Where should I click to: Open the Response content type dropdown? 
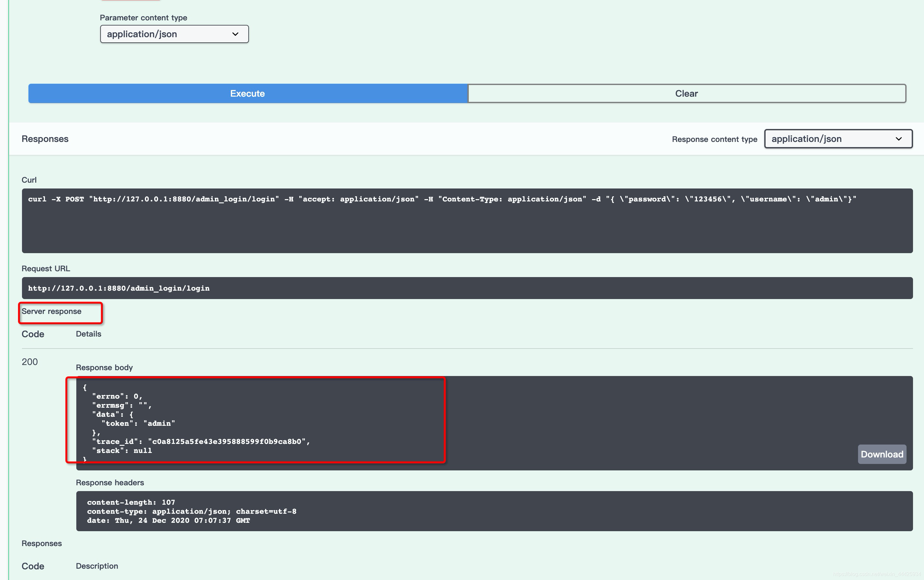coord(838,139)
